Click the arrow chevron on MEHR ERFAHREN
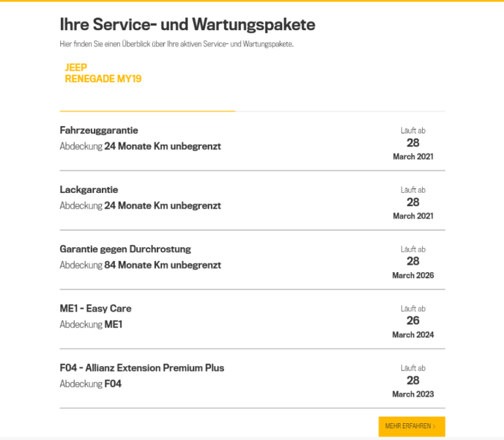504x440 pixels. click(x=434, y=426)
